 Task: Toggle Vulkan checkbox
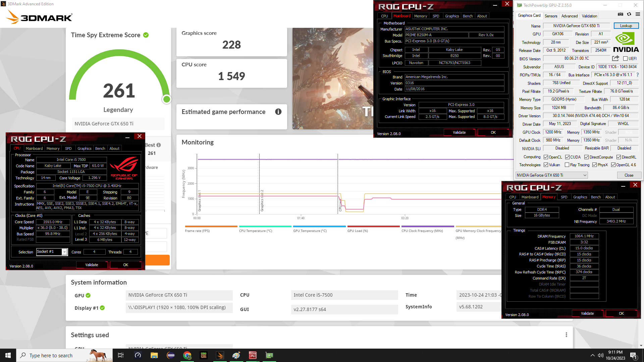click(546, 165)
